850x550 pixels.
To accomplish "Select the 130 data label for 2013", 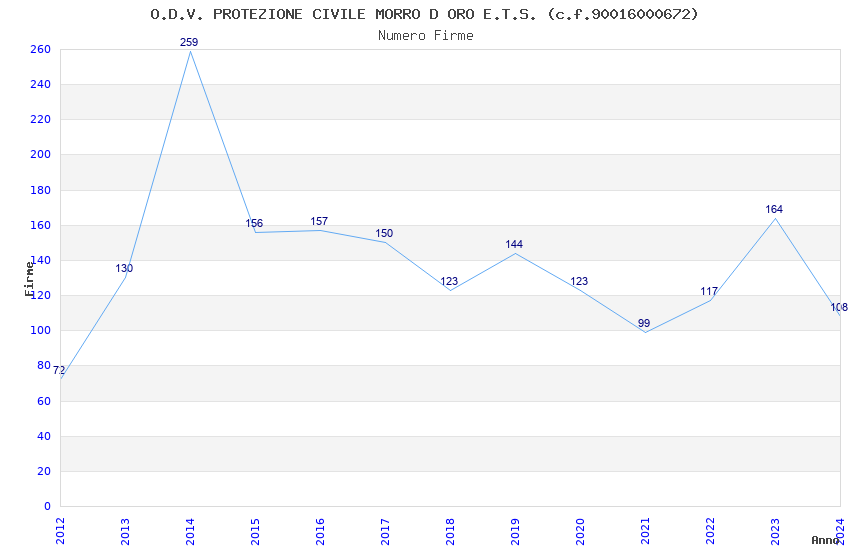I will [124, 268].
